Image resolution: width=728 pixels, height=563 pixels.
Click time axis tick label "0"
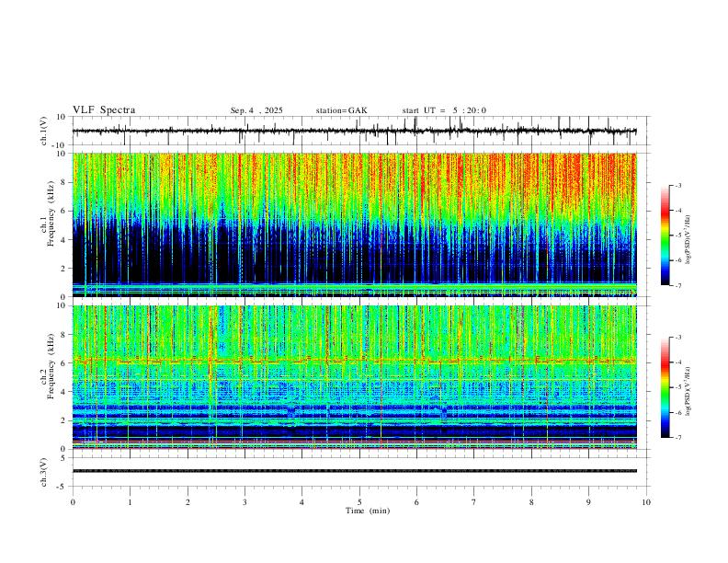point(73,502)
